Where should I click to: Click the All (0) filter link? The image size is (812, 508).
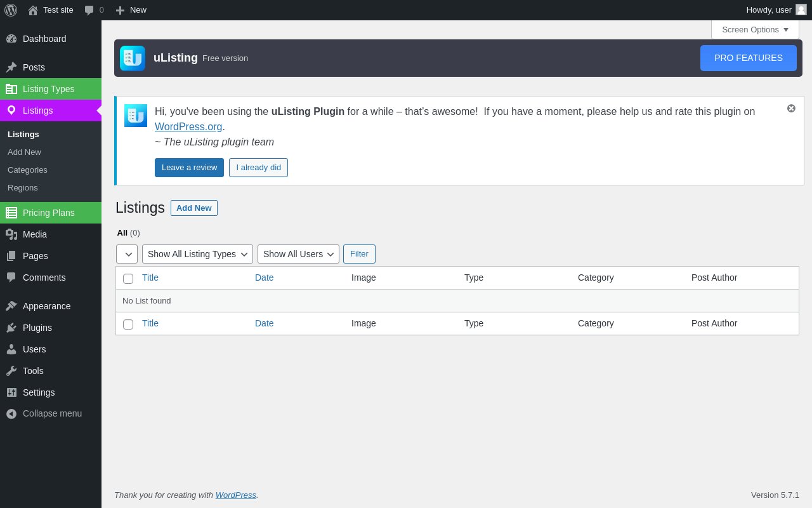(x=128, y=233)
